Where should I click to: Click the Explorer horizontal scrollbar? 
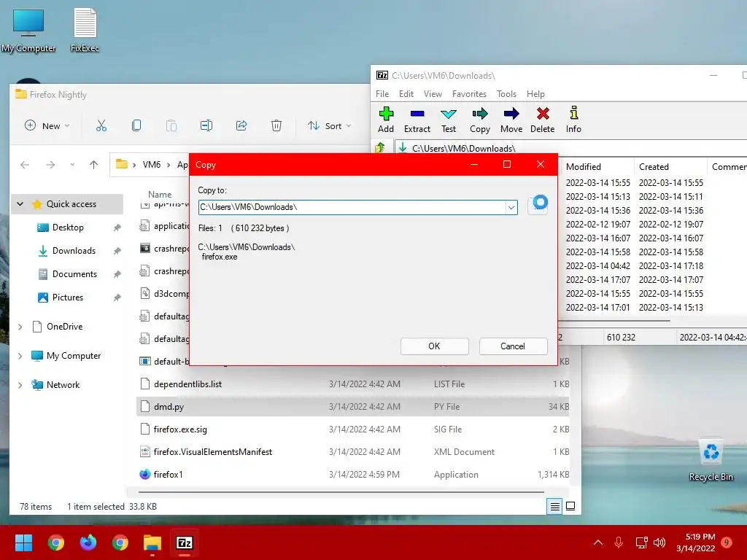[x=341, y=492]
